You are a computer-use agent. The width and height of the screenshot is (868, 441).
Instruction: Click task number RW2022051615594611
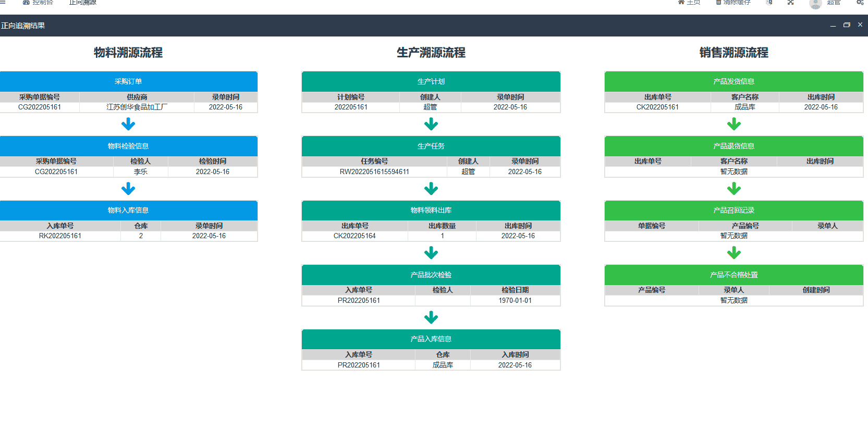tap(374, 172)
